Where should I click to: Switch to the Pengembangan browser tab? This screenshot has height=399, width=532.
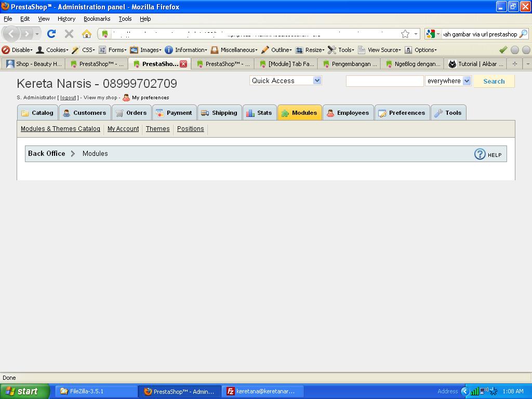(350, 64)
